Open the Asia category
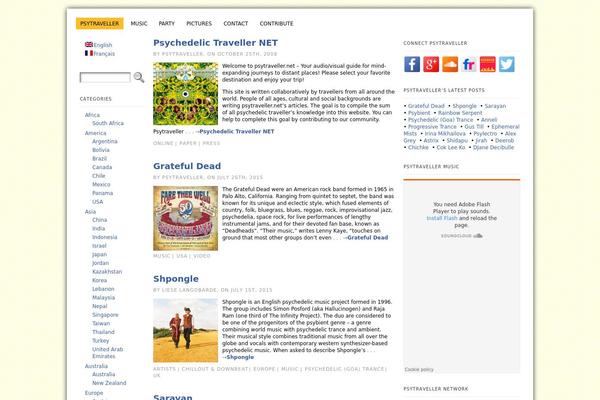 [90, 212]
